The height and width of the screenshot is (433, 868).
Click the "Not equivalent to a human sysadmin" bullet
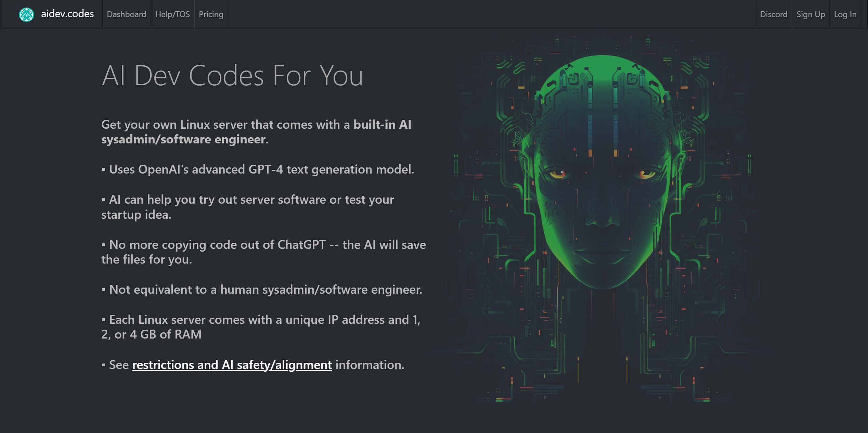pyautogui.click(x=262, y=290)
